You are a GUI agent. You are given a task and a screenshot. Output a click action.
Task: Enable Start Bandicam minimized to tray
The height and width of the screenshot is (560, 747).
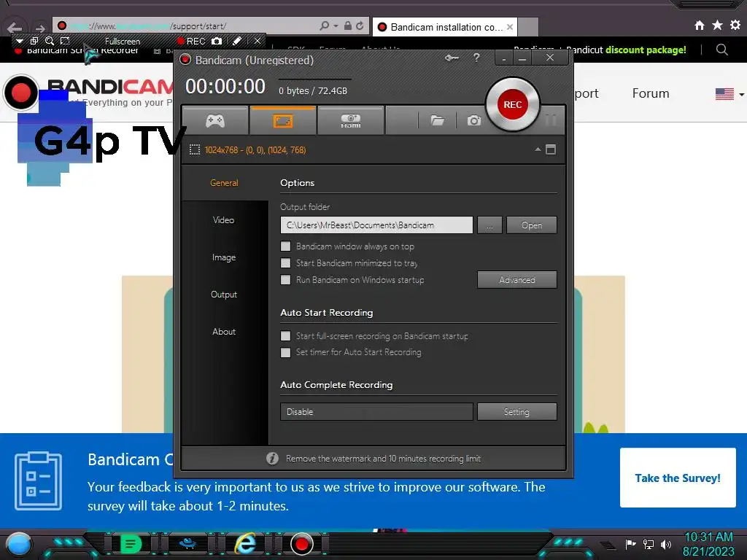[285, 262]
